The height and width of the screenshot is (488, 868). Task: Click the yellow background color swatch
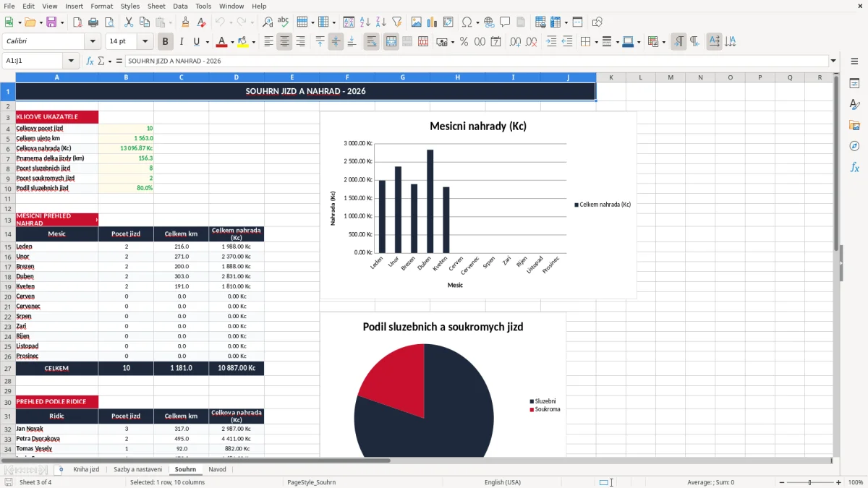(242, 42)
